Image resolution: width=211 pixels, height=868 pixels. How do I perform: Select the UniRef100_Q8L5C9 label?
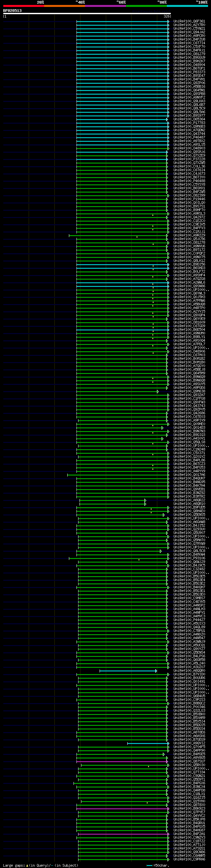(189, 108)
